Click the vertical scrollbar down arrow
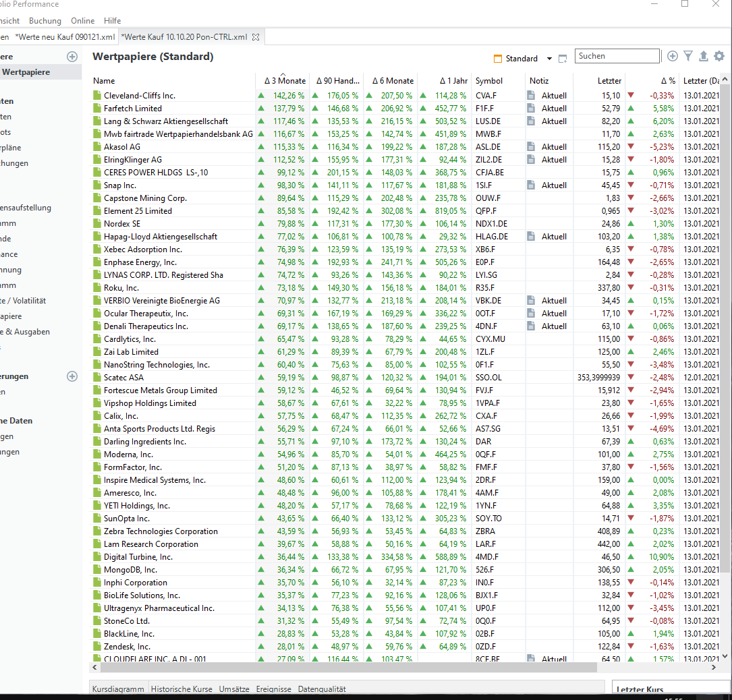 [x=725, y=656]
